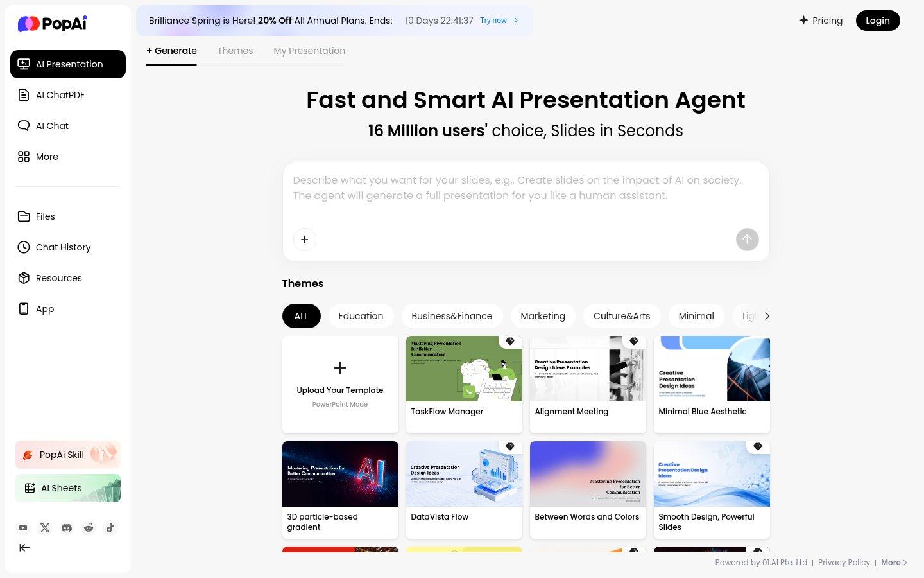Expand the More footer link
This screenshot has width=924, height=578.
tap(894, 562)
